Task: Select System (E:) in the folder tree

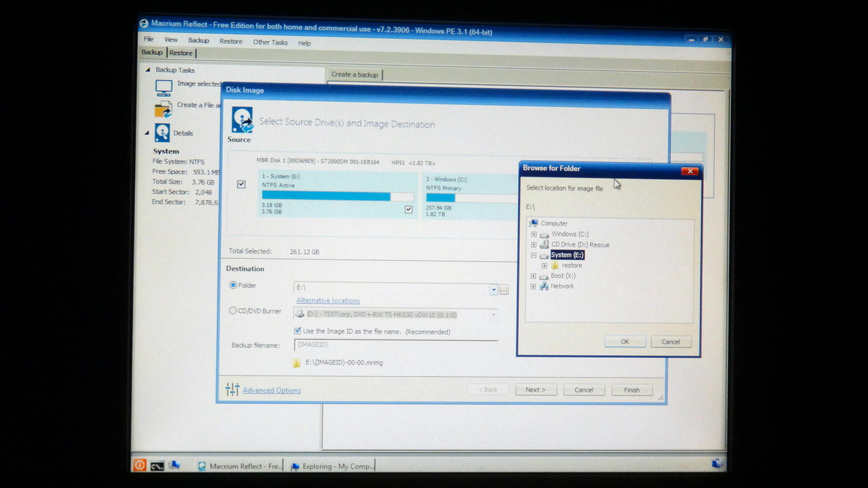Action: click(x=568, y=255)
